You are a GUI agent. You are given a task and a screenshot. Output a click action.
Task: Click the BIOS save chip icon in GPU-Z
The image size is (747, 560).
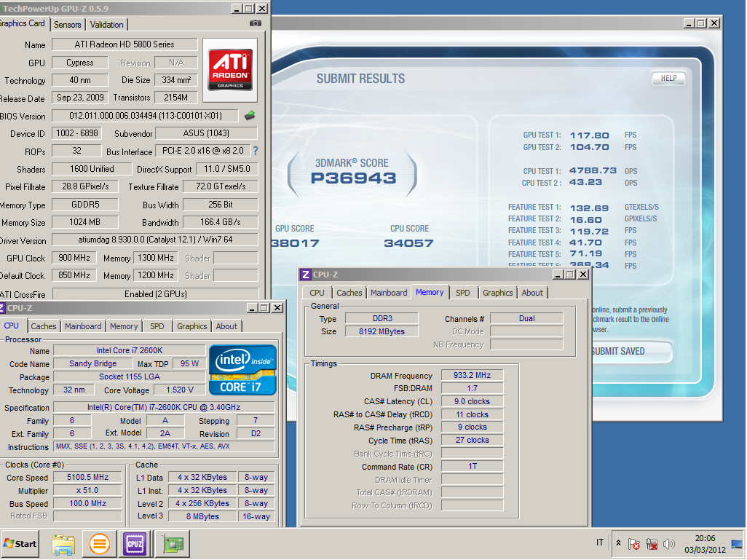pyautogui.click(x=250, y=115)
